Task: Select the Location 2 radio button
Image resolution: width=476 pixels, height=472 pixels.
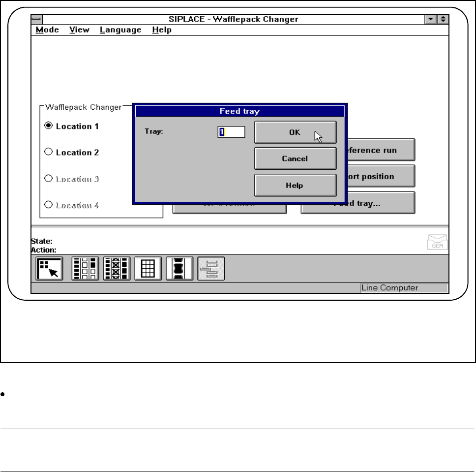Action: click(x=49, y=152)
